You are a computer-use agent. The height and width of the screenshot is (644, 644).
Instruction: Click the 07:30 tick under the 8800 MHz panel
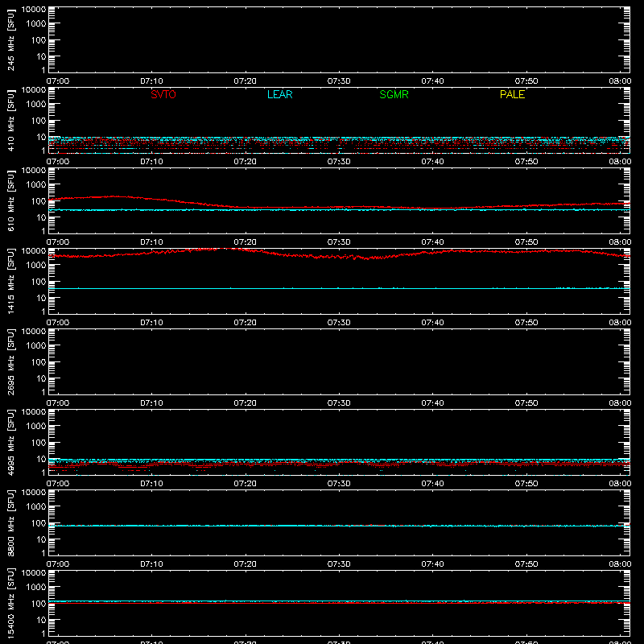pyautogui.click(x=339, y=564)
